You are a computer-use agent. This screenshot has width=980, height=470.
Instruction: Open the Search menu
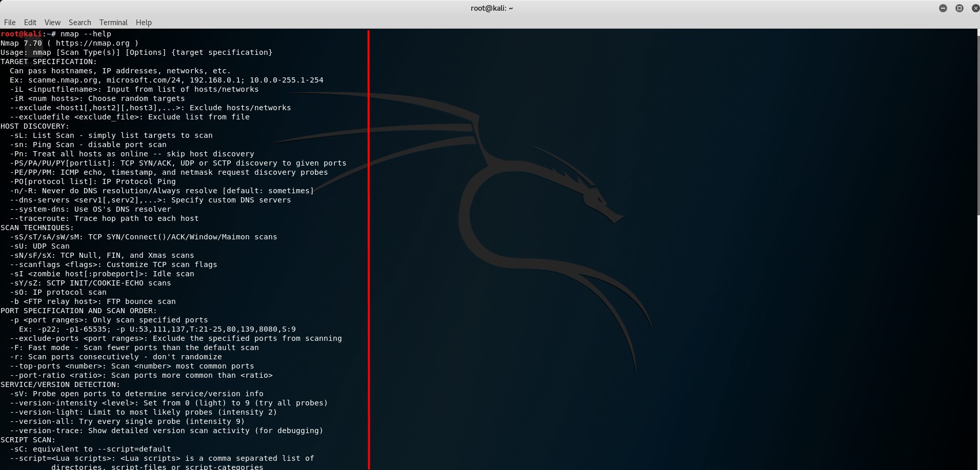click(80, 23)
